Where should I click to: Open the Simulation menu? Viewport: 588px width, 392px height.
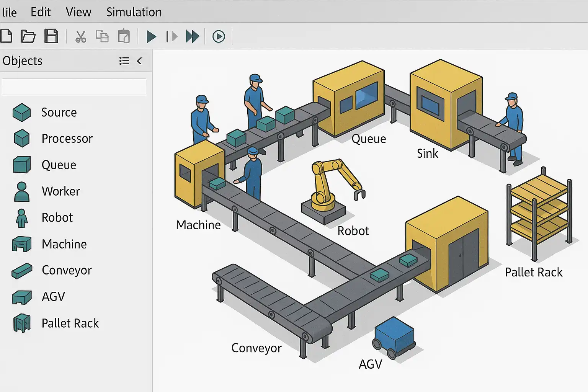134,12
